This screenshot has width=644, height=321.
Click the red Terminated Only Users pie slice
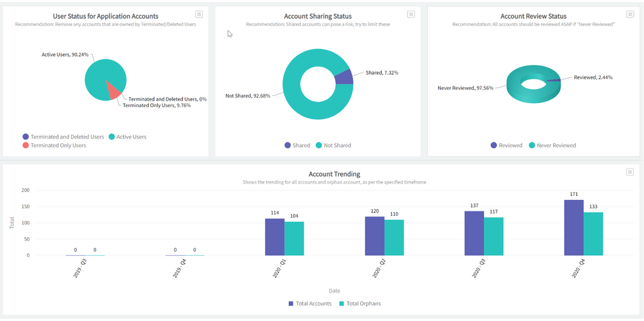click(113, 93)
